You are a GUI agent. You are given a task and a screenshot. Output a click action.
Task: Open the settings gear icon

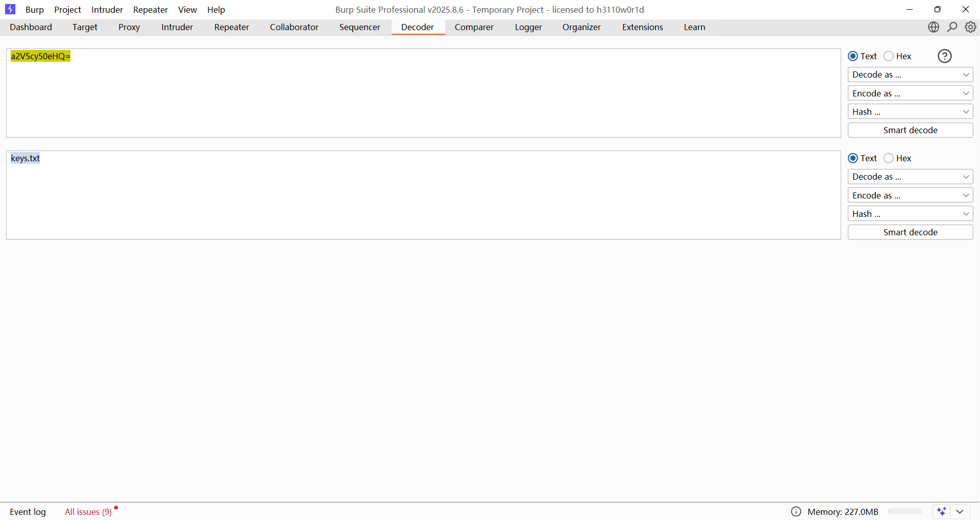click(x=970, y=27)
